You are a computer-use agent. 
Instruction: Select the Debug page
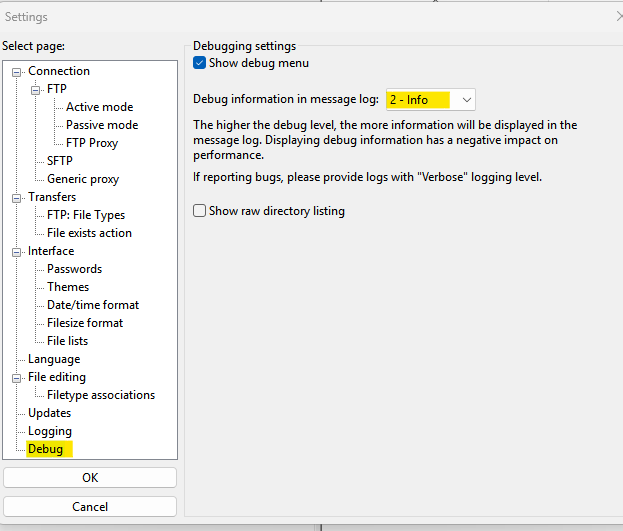45,449
